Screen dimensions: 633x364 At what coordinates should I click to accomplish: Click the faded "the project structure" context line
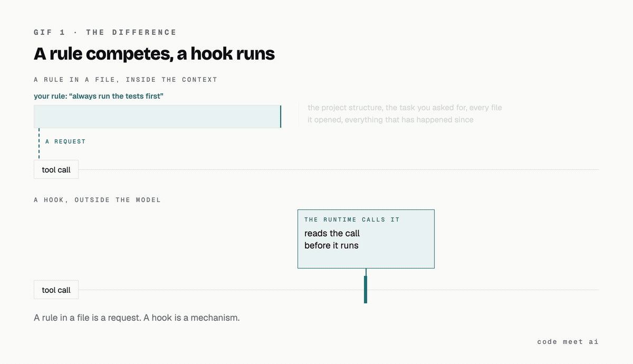405,108
